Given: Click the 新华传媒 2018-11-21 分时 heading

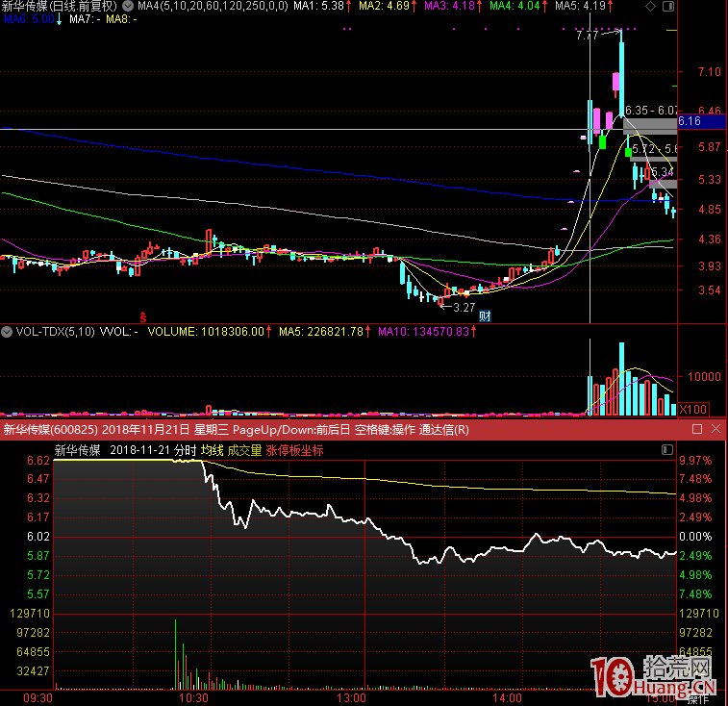Looking at the screenshot, I should point(125,450).
